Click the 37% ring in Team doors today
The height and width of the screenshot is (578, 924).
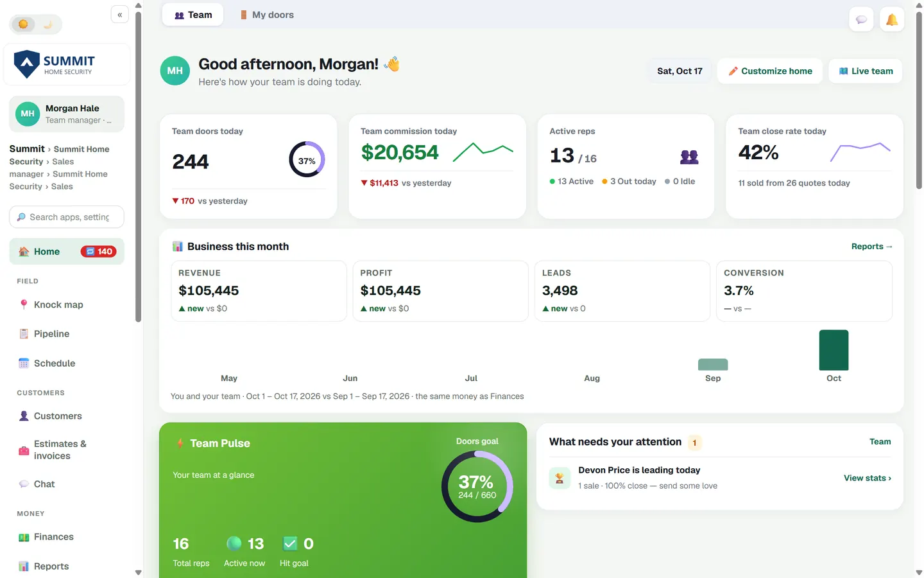click(307, 159)
